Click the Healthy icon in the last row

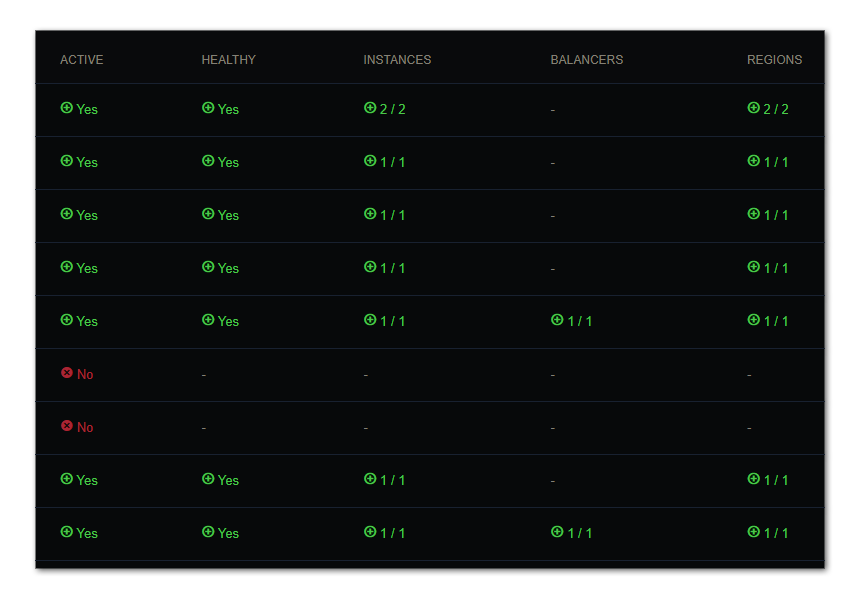[x=208, y=532]
